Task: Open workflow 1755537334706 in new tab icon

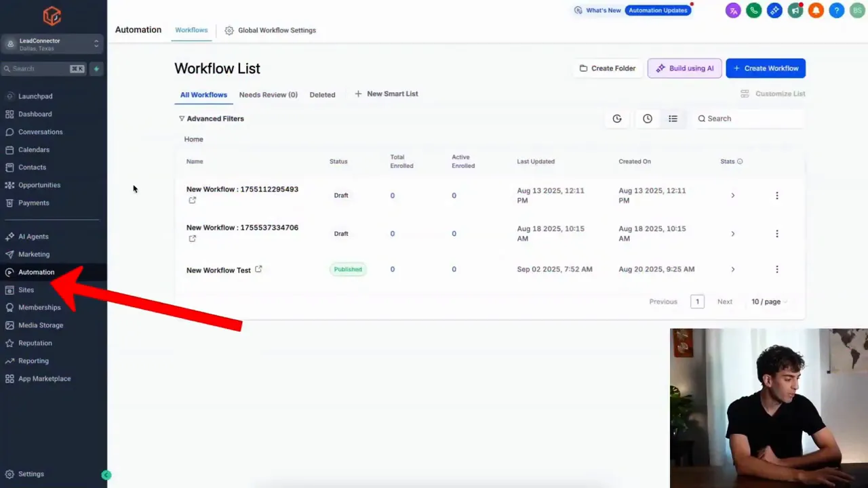Action: tap(193, 239)
